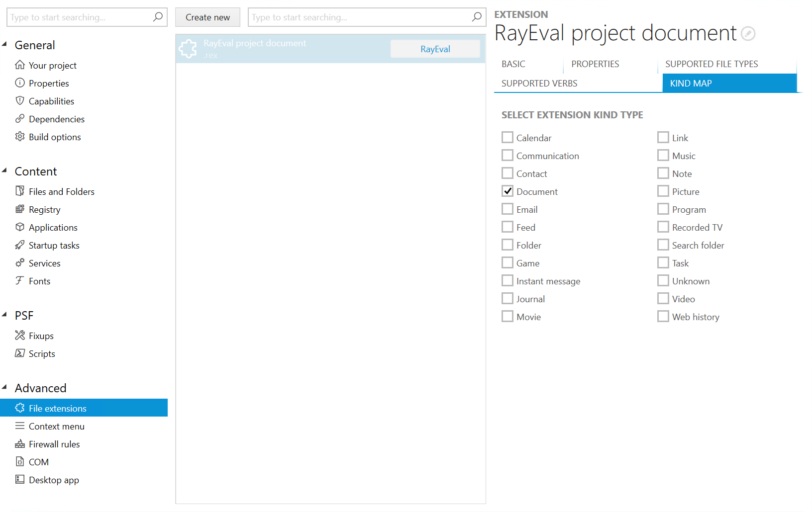
Task: Open Firewall rules under Advanced
Action: [x=54, y=444]
